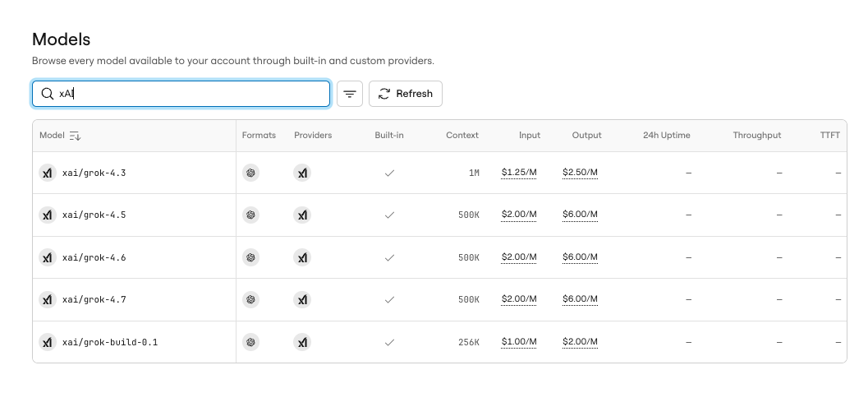Click Providers xAI icon in grok-4.5 row
Image resolution: width=868 pixels, height=393 pixels.
tap(302, 215)
